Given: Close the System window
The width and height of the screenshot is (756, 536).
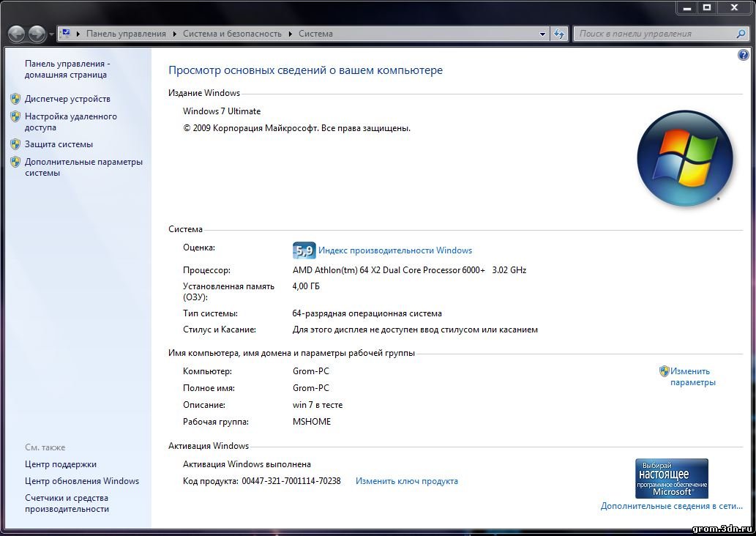Looking at the screenshot, I should (x=734, y=8).
